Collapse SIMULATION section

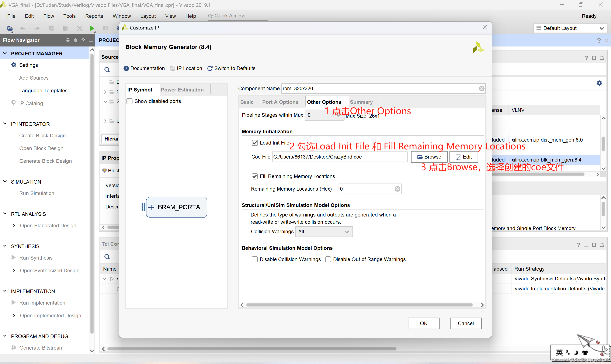[x=5, y=181]
